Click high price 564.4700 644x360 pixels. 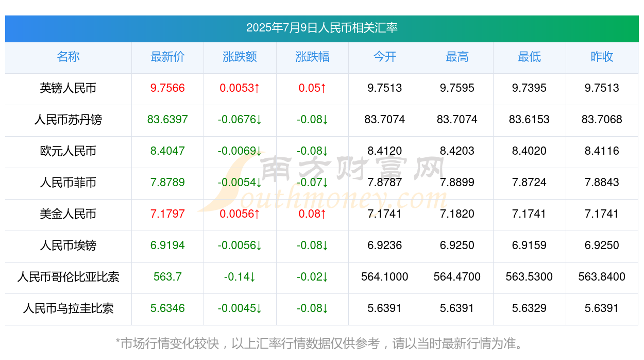[x=457, y=277]
